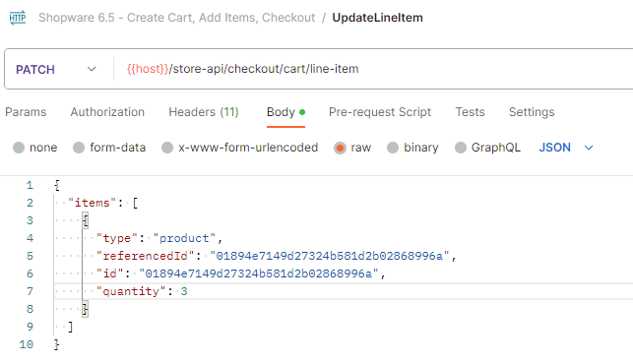The image size is (633, 364).
Task: Open the Authorization tab
Action: click(x=107, y=112)
